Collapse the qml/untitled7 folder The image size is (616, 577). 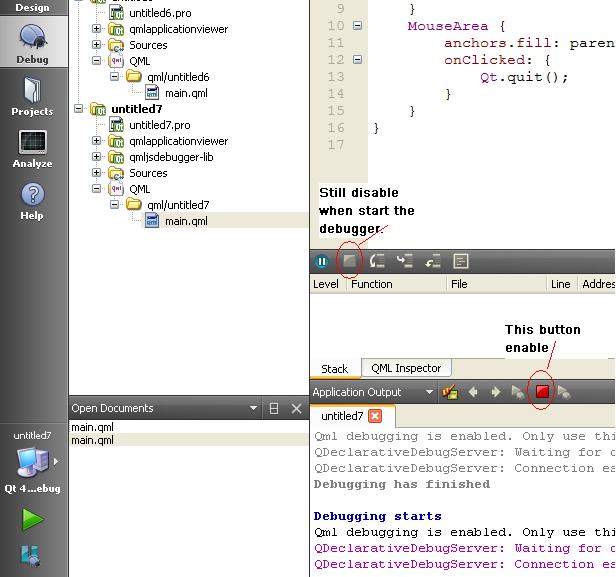(x=114, y=205)
